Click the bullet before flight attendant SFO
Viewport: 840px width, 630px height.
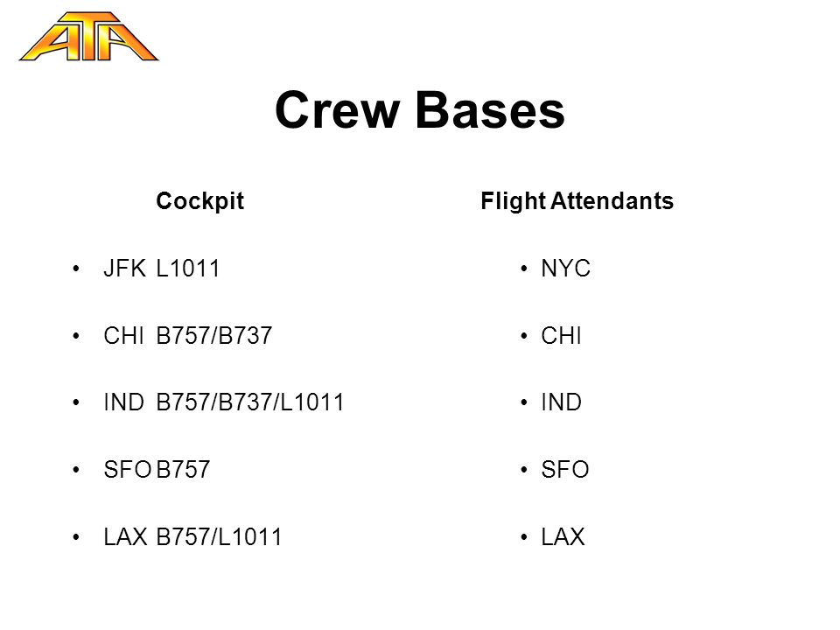524,470
